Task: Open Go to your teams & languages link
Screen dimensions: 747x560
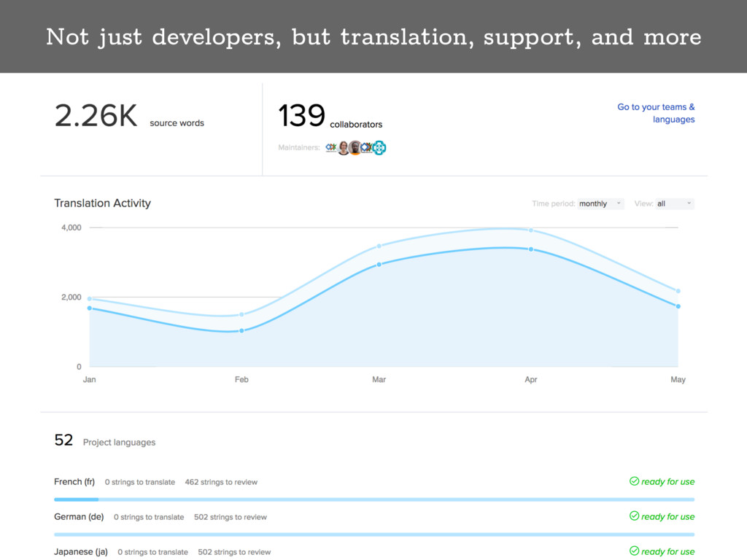Action: 656,113
